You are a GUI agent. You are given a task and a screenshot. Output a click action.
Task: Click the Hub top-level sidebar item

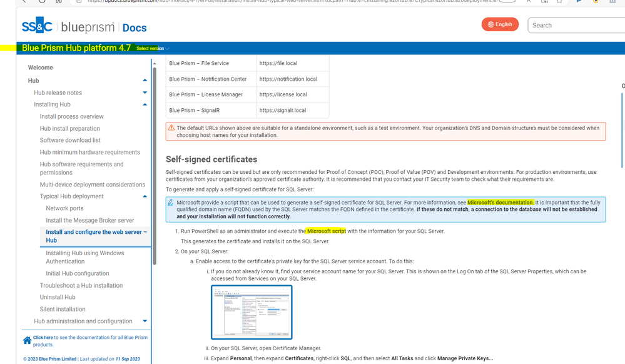pos(34,81)
